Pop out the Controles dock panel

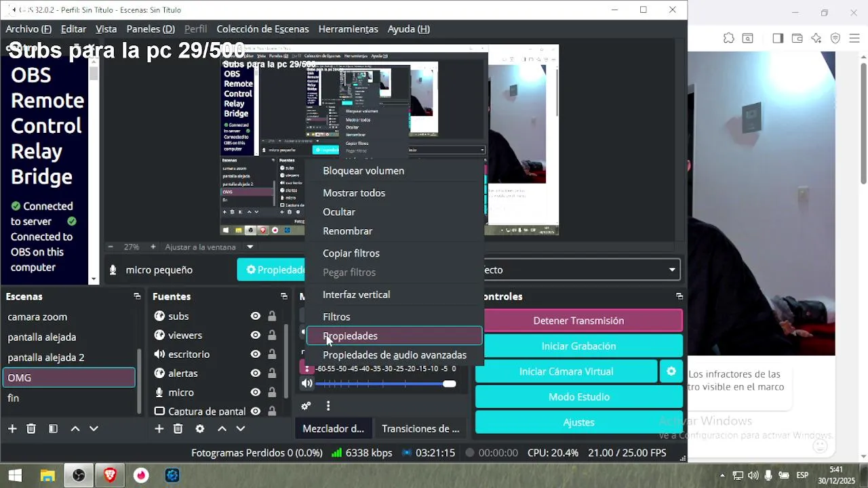(x=679, y=296)
